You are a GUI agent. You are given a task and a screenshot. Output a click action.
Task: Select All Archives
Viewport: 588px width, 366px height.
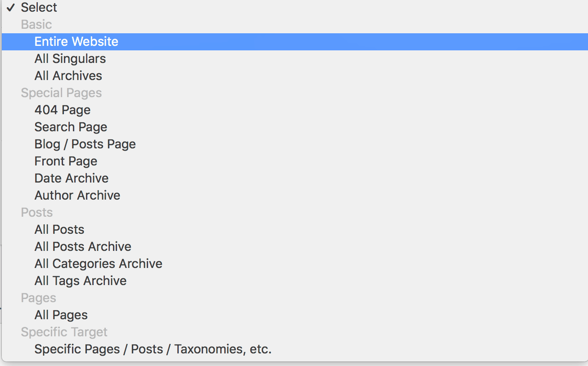point(68,76)
